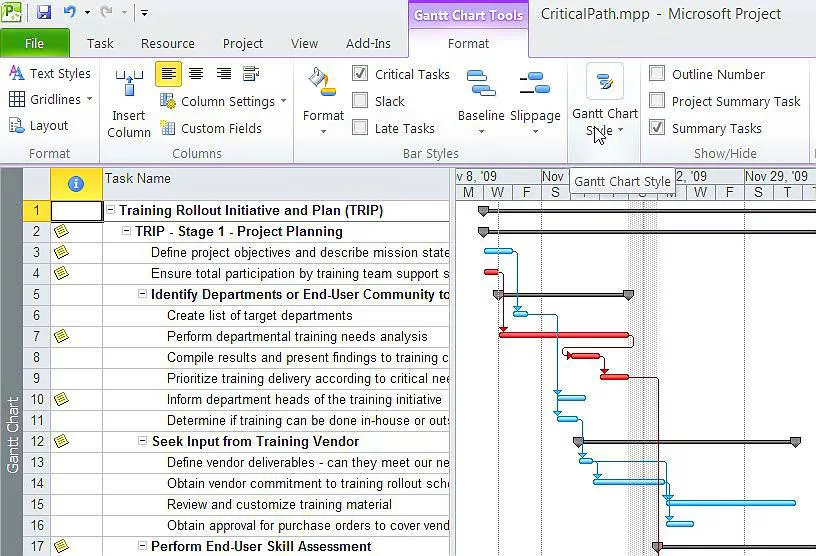Enable the Slack checkbox
Viewport: 816px width, 556px height.
click(x=360, y=100)
